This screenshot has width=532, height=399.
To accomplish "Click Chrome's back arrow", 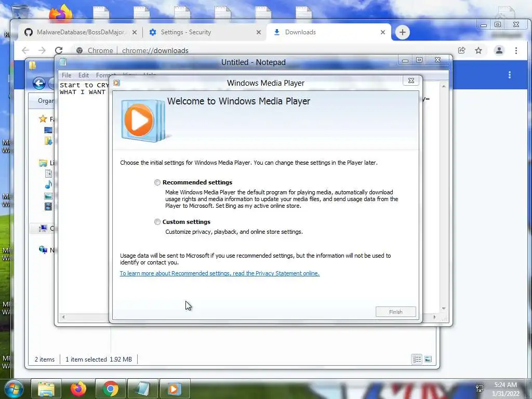I will 25,50.
